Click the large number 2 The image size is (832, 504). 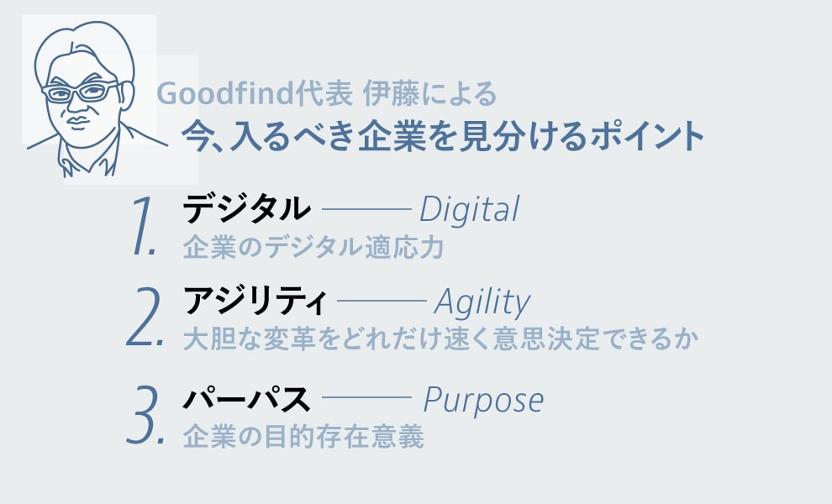[145, 318]
